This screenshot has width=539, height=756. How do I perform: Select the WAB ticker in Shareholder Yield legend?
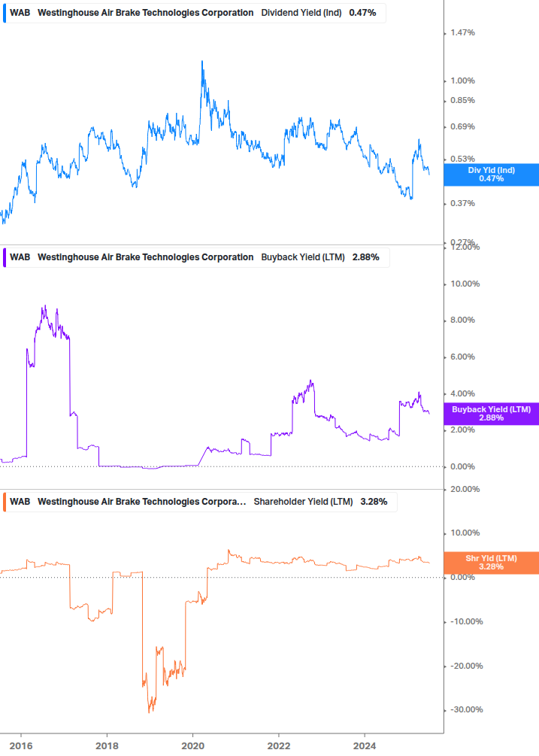tap(20, 502)
